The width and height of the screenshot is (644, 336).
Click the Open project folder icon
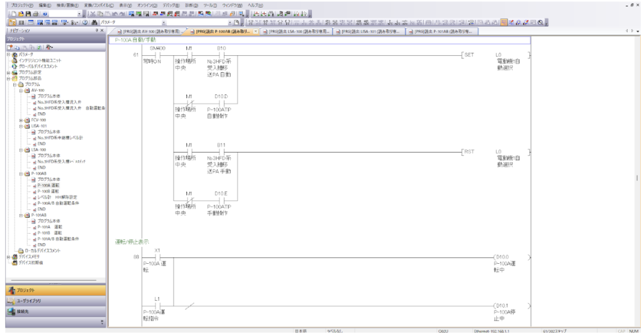[x=21, y=14]
